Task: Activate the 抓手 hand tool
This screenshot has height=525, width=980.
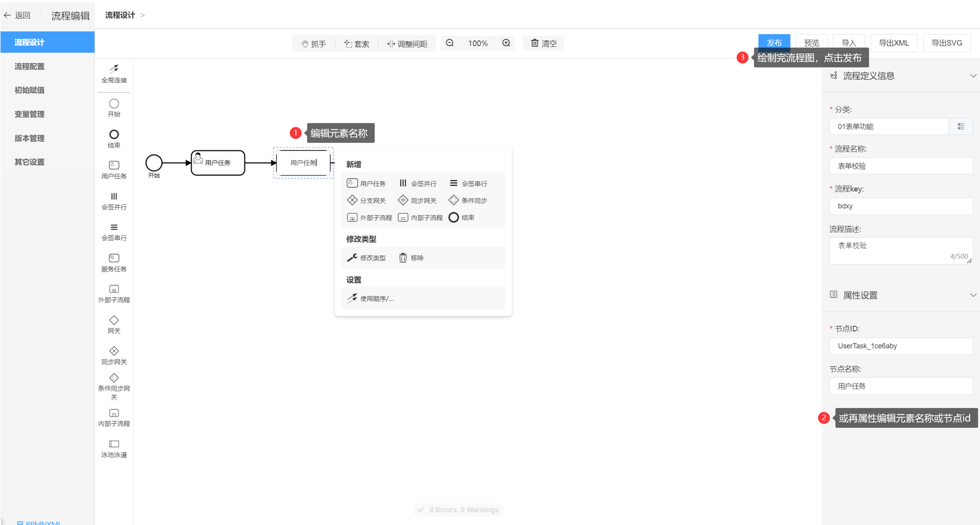Action: tap(313, 44)
